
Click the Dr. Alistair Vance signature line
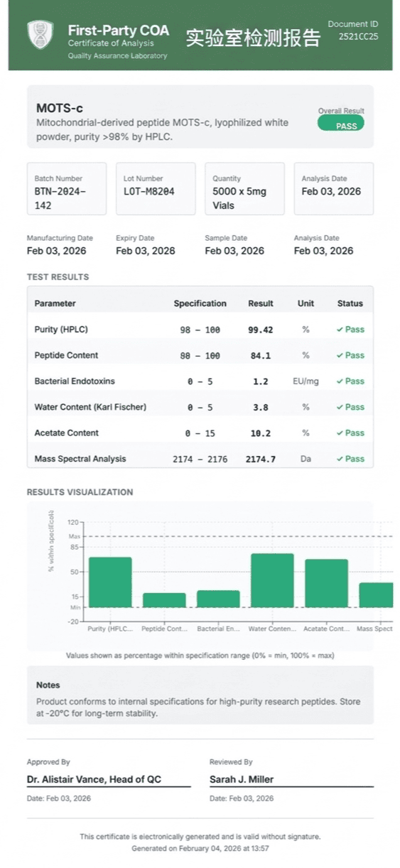109,786
